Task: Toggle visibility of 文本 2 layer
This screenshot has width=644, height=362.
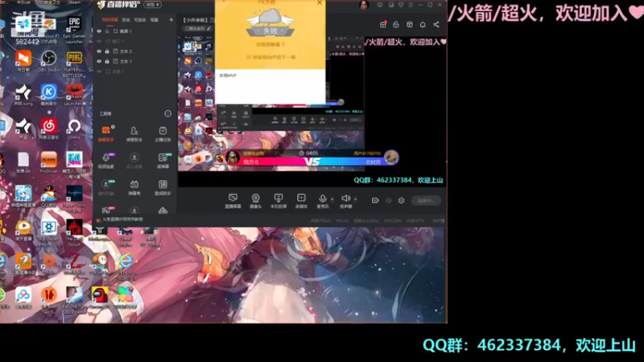Action: [99, 51]
